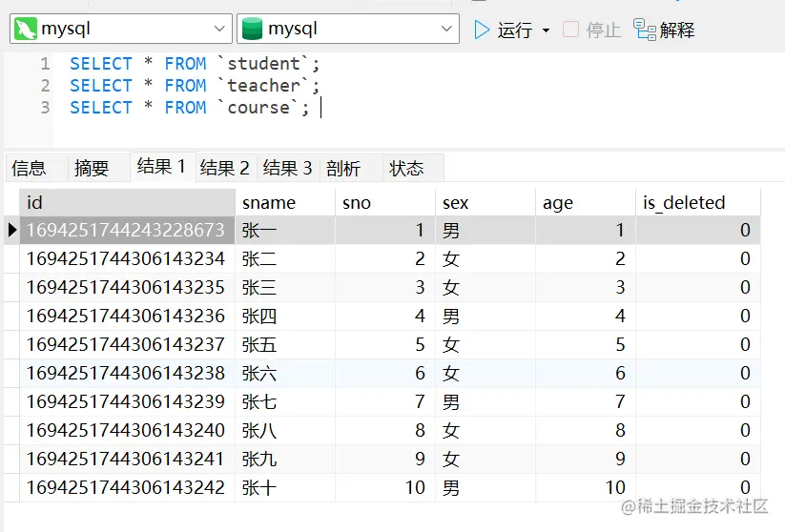Click the green database cylinder icon
The height and width of the screenshot is (532, 785).
click(252, 29)
